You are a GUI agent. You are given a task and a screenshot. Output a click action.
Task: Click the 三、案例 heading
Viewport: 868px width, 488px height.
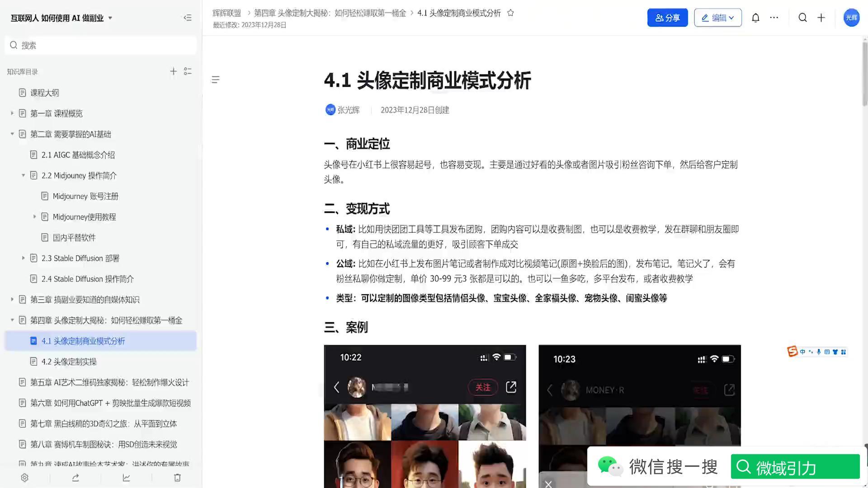click(346, 327)
